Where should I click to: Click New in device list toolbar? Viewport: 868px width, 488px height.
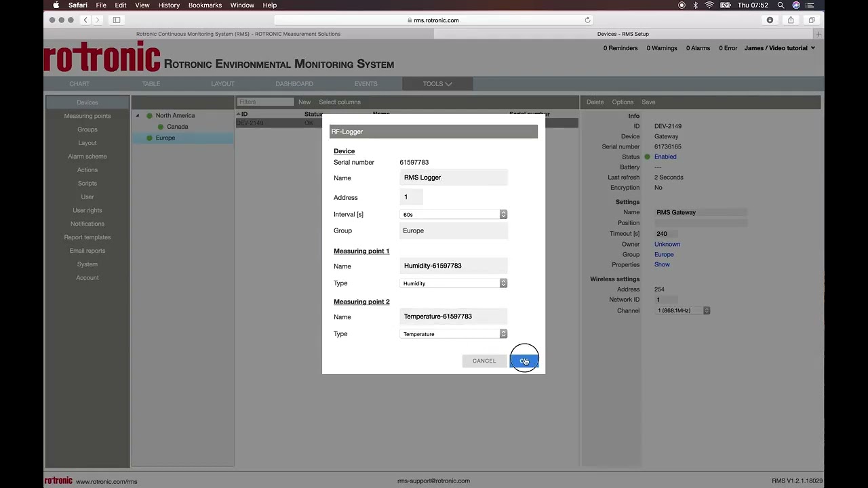(x=304, y=102)
